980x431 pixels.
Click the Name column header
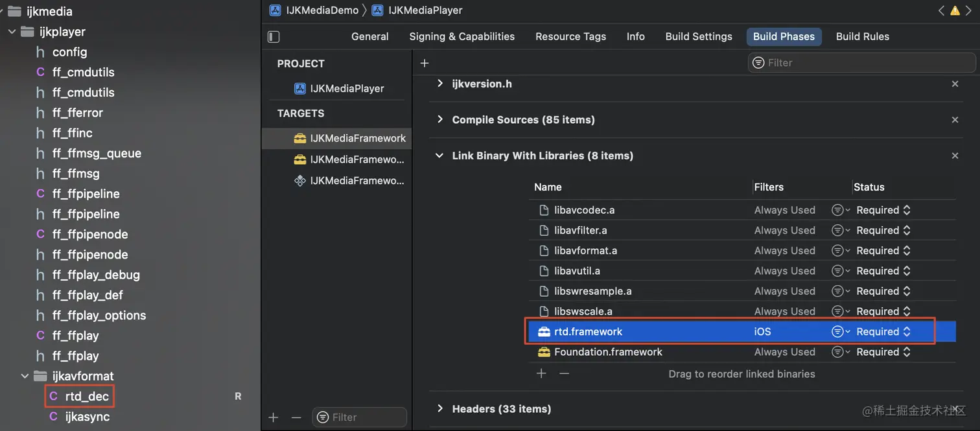(548, 187)
